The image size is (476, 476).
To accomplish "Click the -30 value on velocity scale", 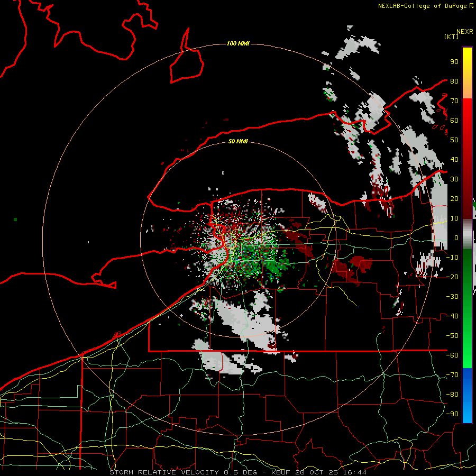I will (452, 297).
